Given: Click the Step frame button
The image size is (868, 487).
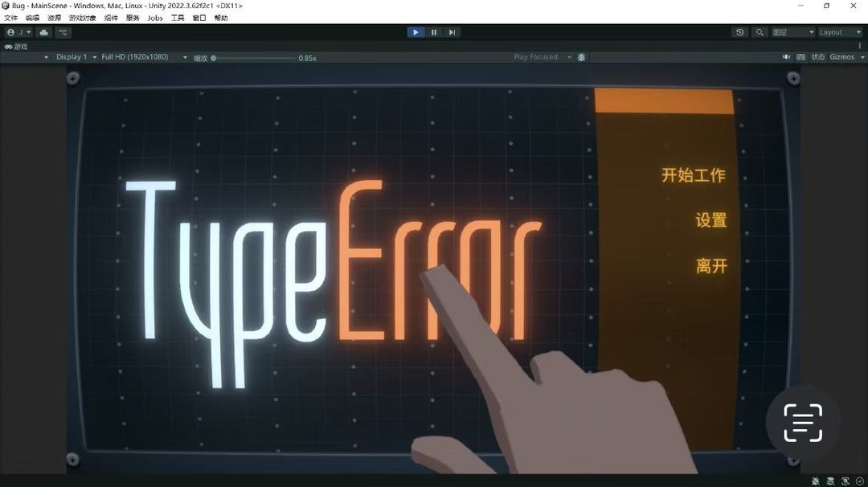Looking at the screenshot, I should coord(452,32).
